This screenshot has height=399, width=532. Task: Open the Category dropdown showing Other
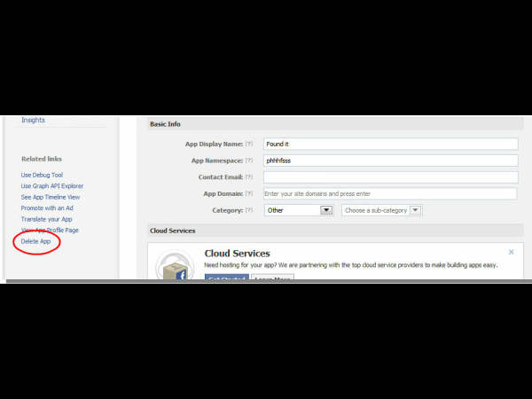[299, 210]
